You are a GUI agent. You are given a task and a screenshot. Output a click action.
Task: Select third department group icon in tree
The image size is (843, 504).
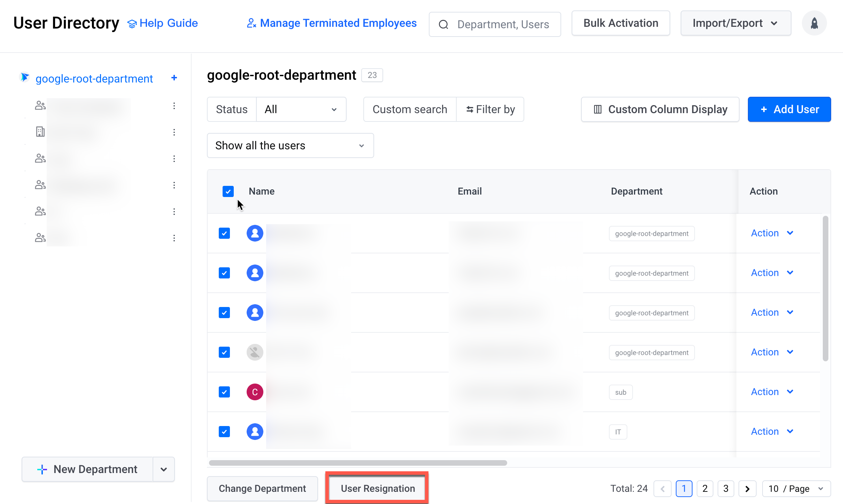pyautogui.click(x=40, y=158)
